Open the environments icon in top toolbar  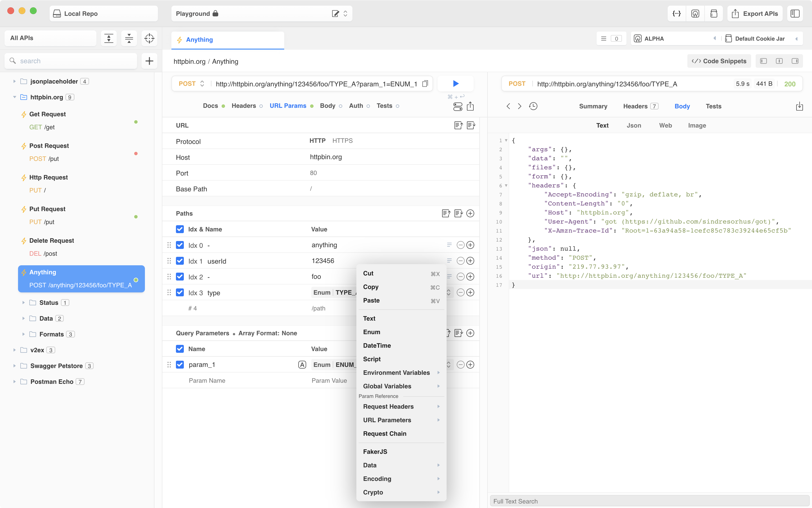click(x=695, y=14)
